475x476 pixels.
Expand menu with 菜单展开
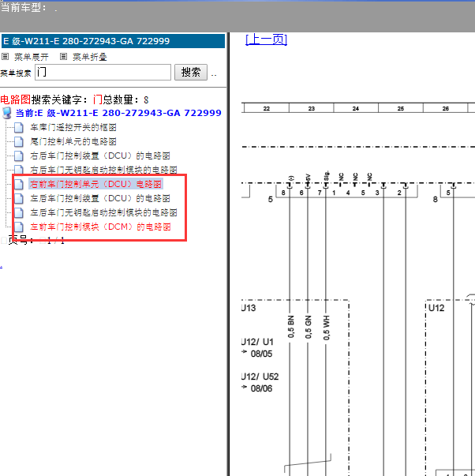[x=32, y=57]
